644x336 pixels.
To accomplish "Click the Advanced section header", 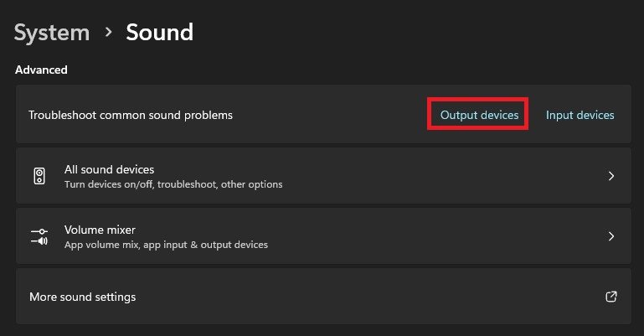I will click(x=41, y=70).
